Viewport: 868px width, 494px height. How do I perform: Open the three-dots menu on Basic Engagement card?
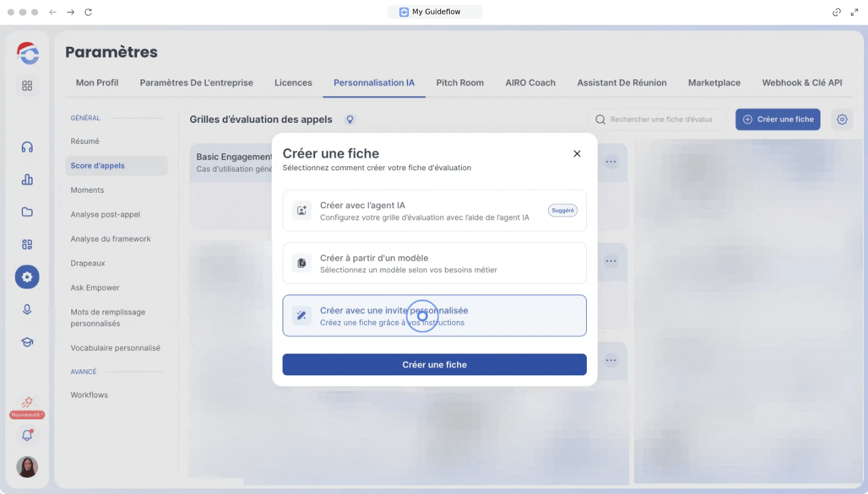[611, 162]
